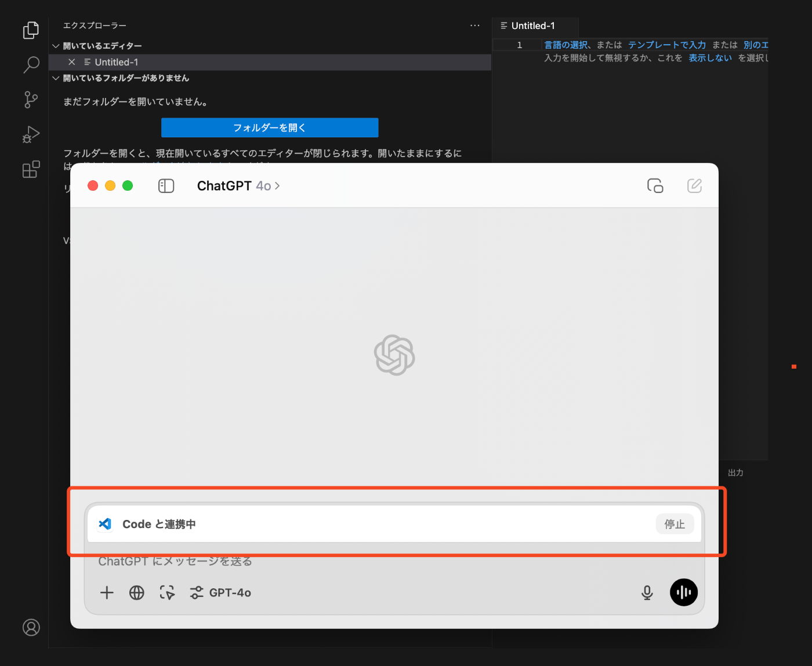812x666 pixels.
Task: Click the 別のエ link in editor
Action: (756, 45)
